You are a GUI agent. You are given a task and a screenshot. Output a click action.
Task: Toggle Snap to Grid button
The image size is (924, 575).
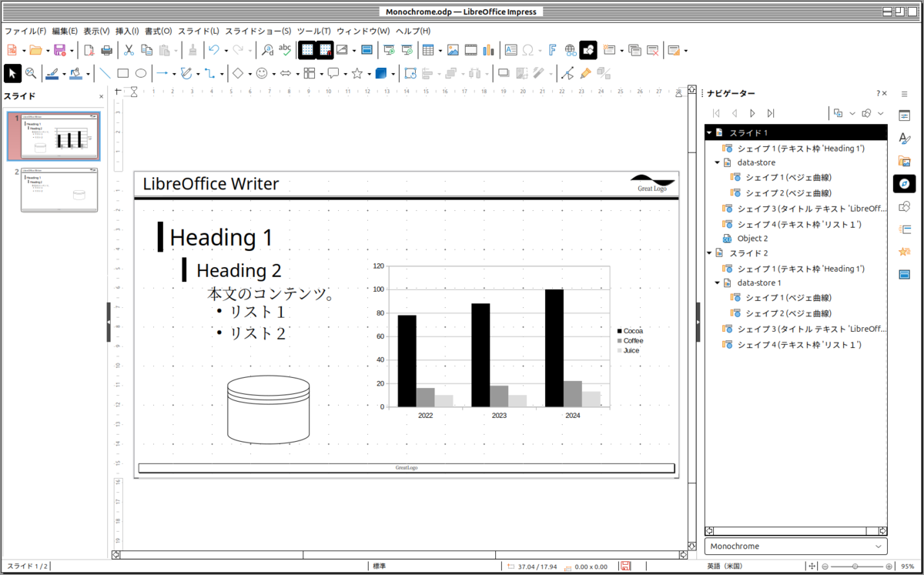[x=325, y=50]
